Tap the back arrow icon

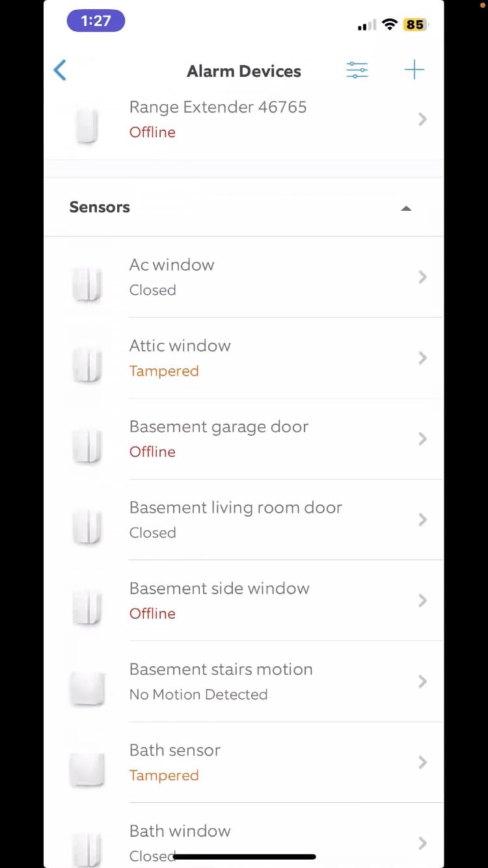pyautogui.click(x=60, y=70)
